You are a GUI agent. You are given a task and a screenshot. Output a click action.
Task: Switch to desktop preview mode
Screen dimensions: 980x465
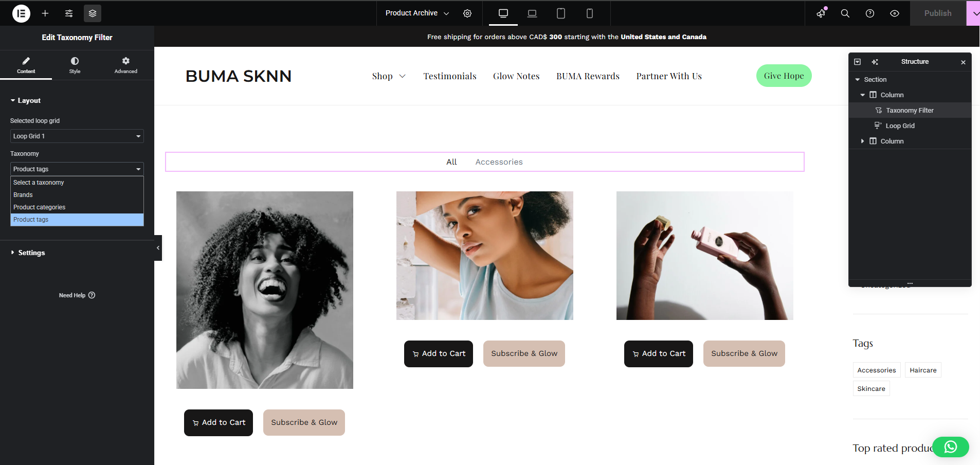click(x=503, y=13)
